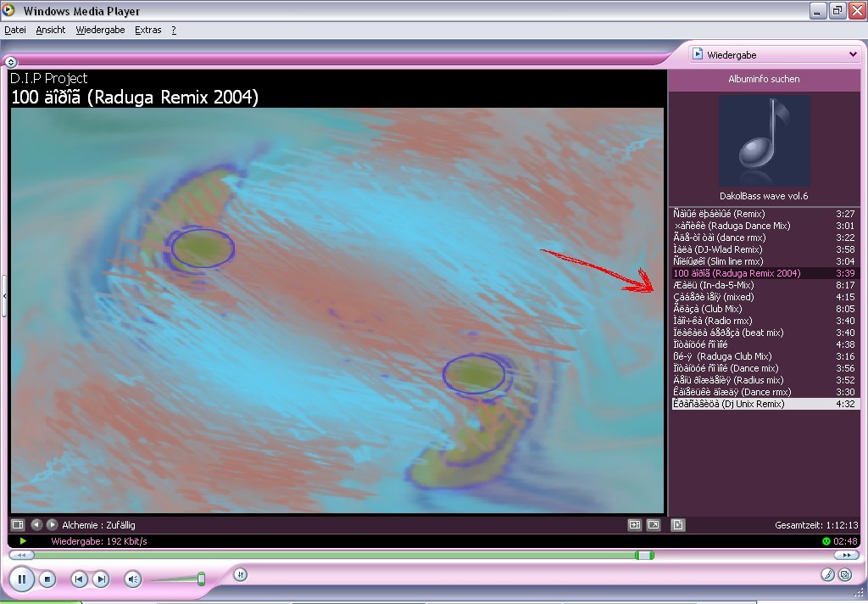Screen dimensions: 868x604
Task: Select track (Raduga Club Mix)
Action: [765, 357]
